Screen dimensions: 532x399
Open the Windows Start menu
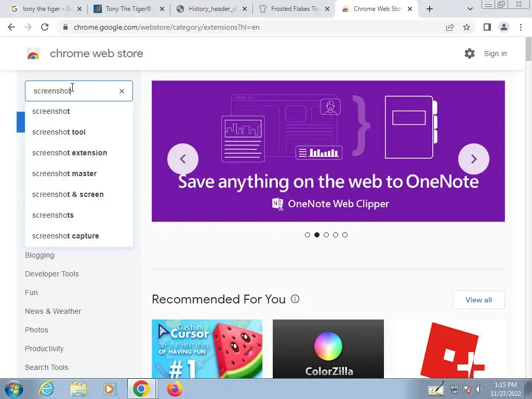pyautogui.click(x=14, y=389)
